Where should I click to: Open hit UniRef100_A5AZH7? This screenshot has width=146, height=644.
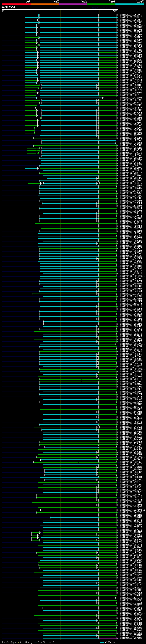coord(131,27)
